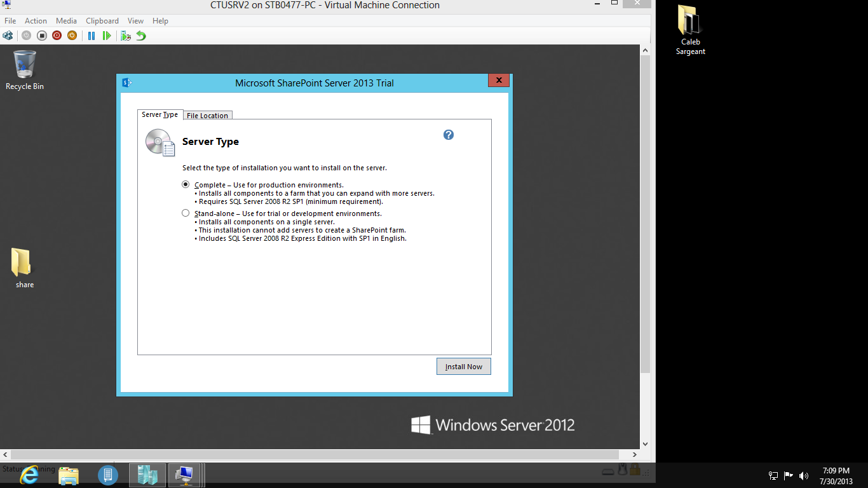The image size is (868, 488).
Task: Send Ctrl+Alt+Delete using the toolbar icon
Action: [x=8, y=36]
